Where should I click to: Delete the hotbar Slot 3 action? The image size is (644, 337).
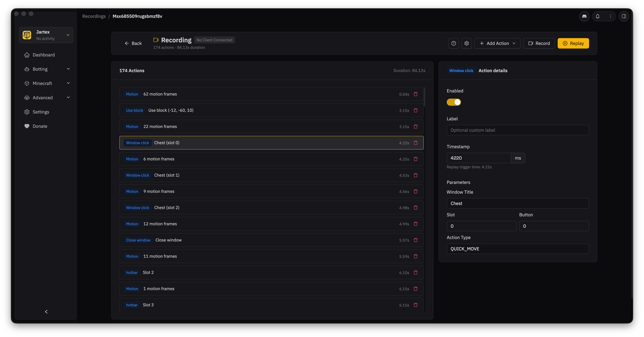(x=415, y=305)
